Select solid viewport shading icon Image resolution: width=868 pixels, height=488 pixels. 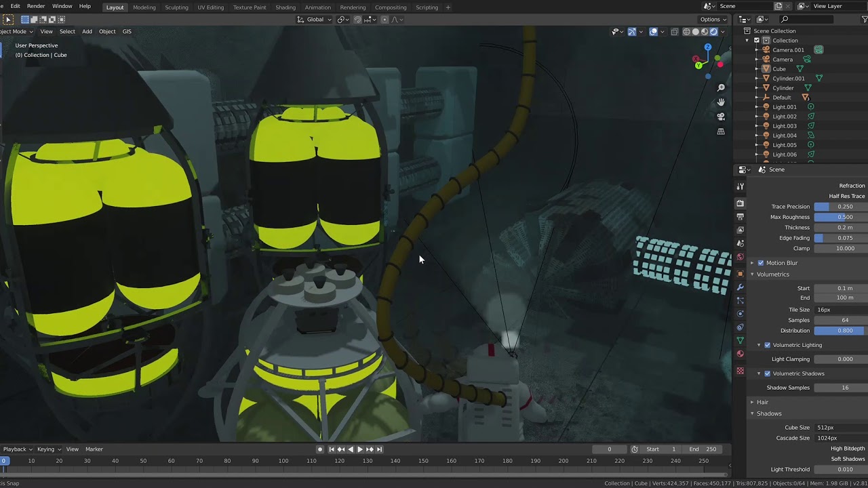pyautogui.click(x=695, y=32)
